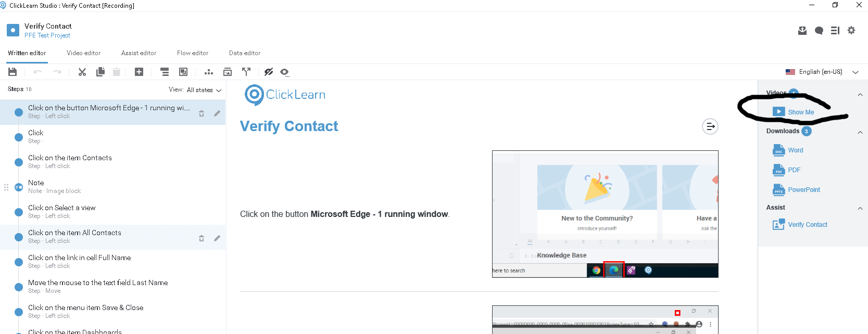Cut the selected step with the scissors icon
The width and height of the screenshot is (868, 334).
82,72
